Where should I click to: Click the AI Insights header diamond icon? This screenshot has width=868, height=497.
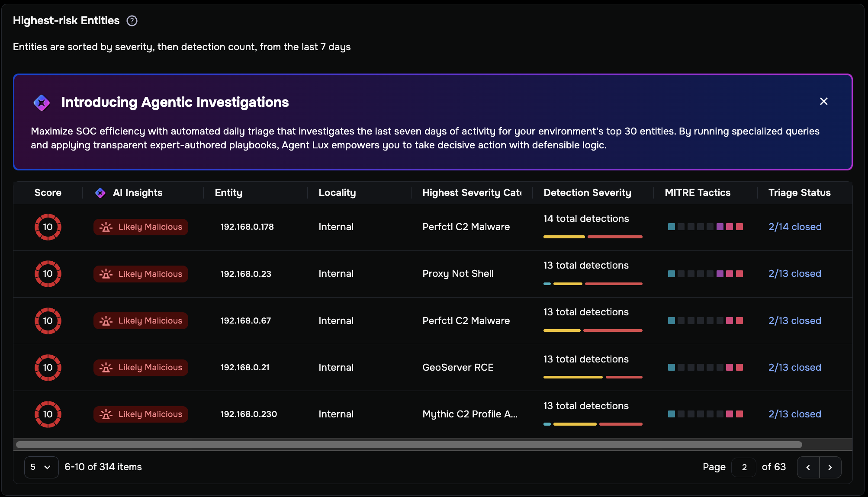click(100, 193)
